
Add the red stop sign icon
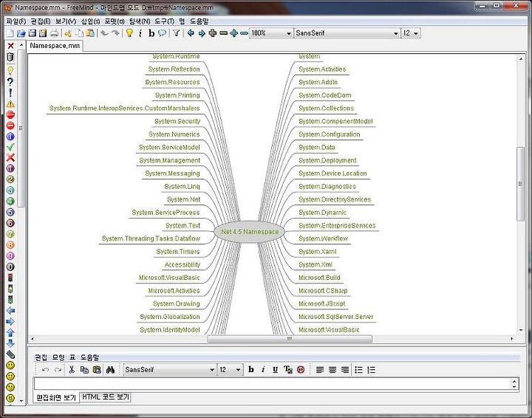pyautogui.click(x=10, y=114)
